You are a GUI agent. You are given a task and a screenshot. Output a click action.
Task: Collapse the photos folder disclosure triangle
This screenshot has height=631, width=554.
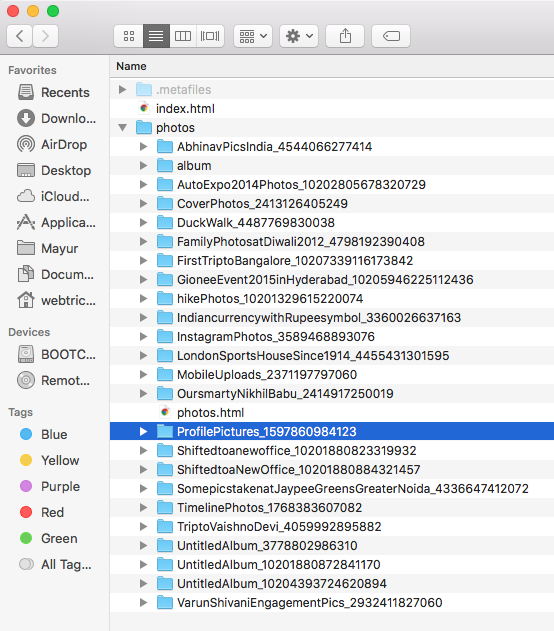[123, 128]
